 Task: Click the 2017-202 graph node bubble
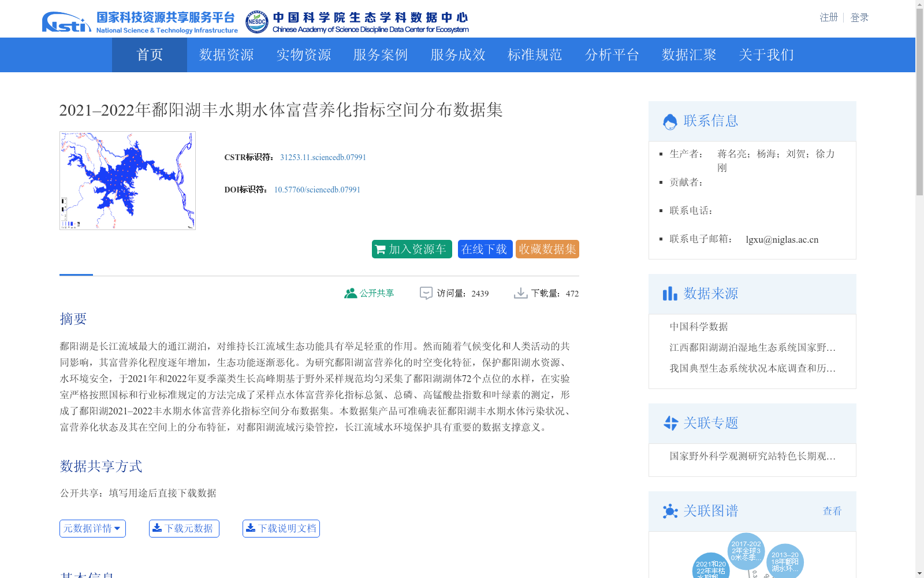pyautogui.click(x=746, y=551)
